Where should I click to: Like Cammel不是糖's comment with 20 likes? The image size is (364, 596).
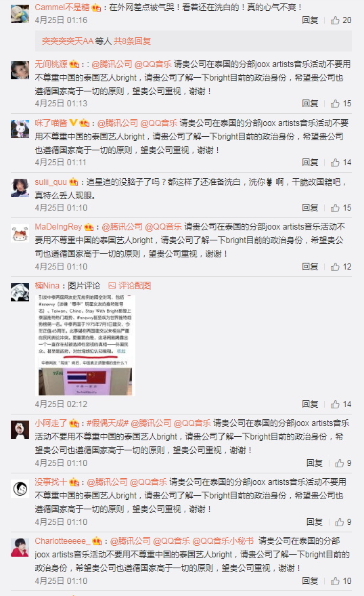(x=340, y=20)
